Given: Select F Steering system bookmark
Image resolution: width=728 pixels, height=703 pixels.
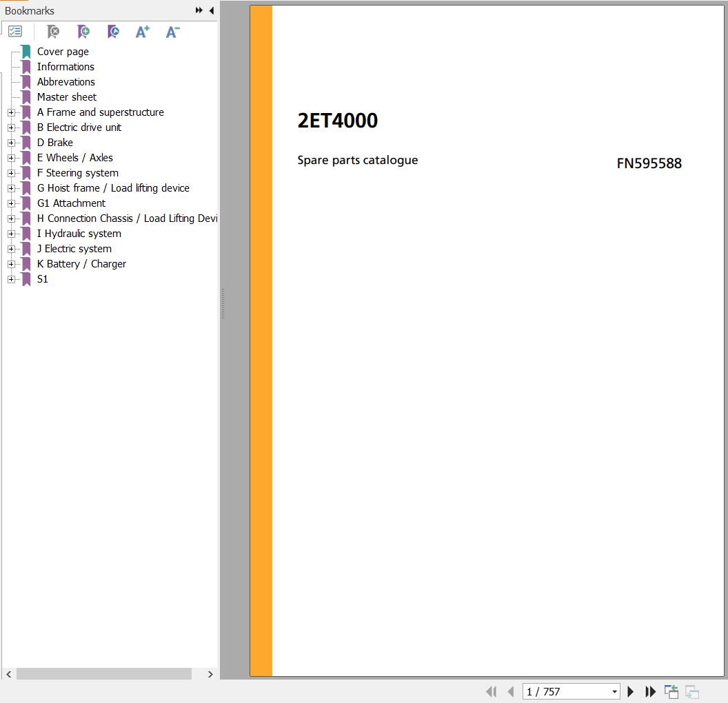Looking at the screenshot, I should click(x=77, y=173).
